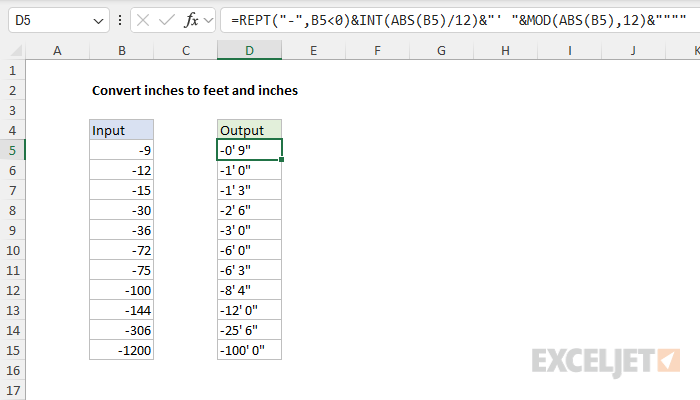Click the title cell 'Convert inches to feet and inches'
Viewport: 700px width, 400px height.
pyautogui.click(x=195, y=90)
